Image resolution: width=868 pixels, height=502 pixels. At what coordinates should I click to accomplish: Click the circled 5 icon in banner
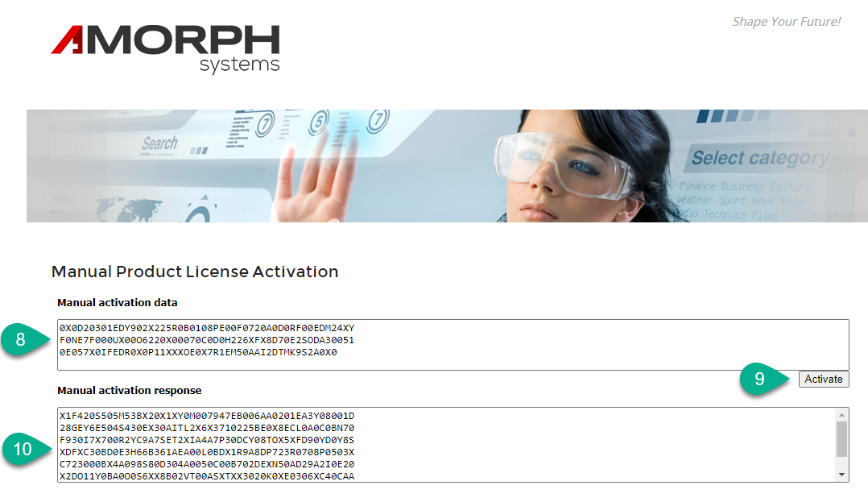[320, 122]
